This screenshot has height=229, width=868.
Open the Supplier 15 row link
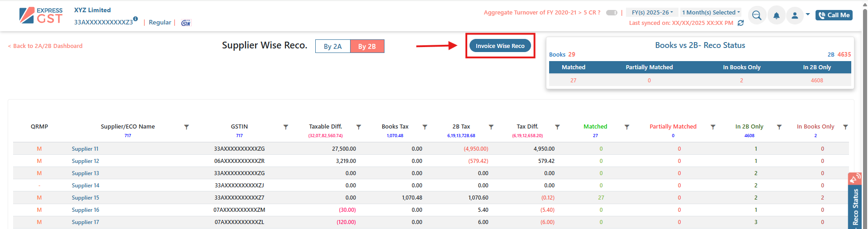pyautogui.click(x=85, y=198)
